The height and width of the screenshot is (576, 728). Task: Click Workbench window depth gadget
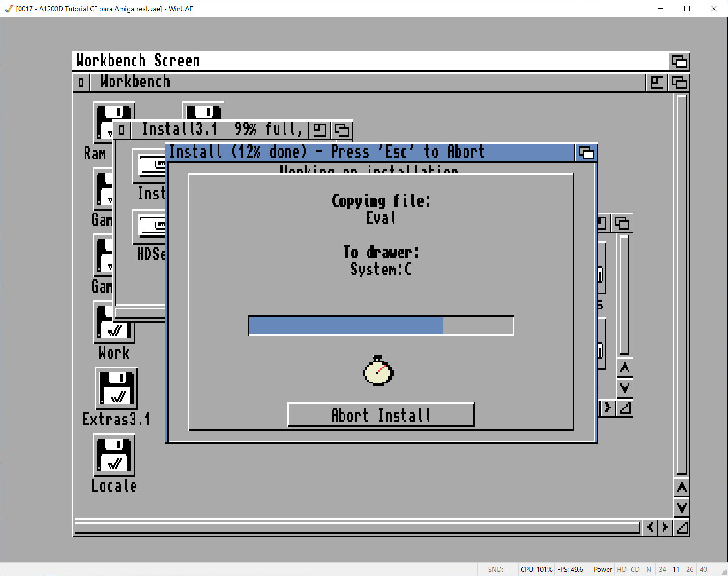point(679,82)
